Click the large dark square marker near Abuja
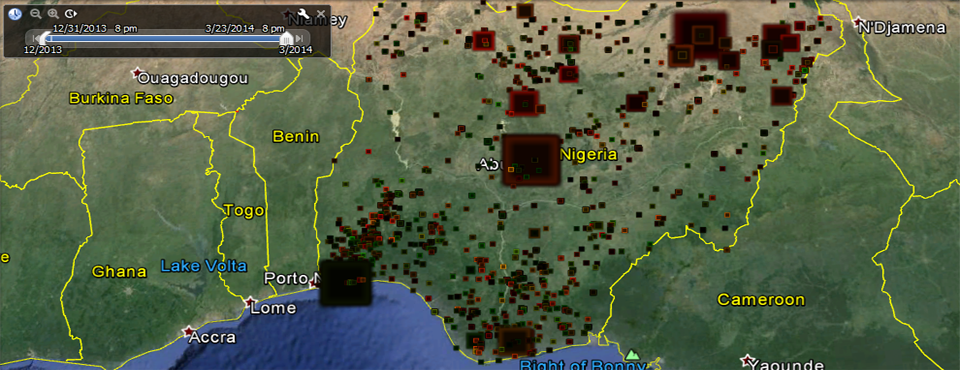This screenshot has height=370, width=960. tap(531, 160)
